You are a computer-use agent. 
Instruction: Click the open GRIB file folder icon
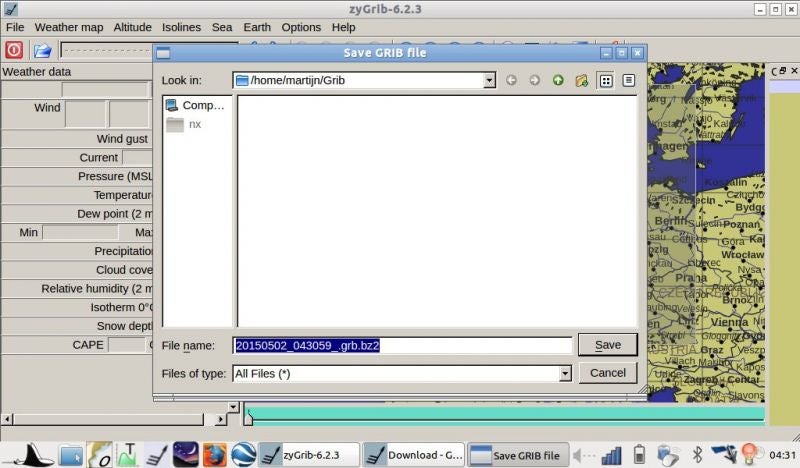pos(42,51)
